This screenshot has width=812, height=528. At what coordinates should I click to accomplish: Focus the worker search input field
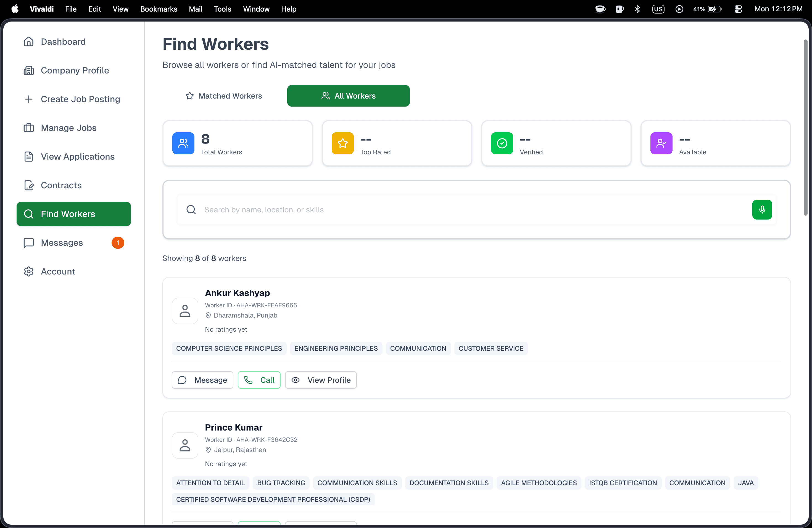[476, 209]
